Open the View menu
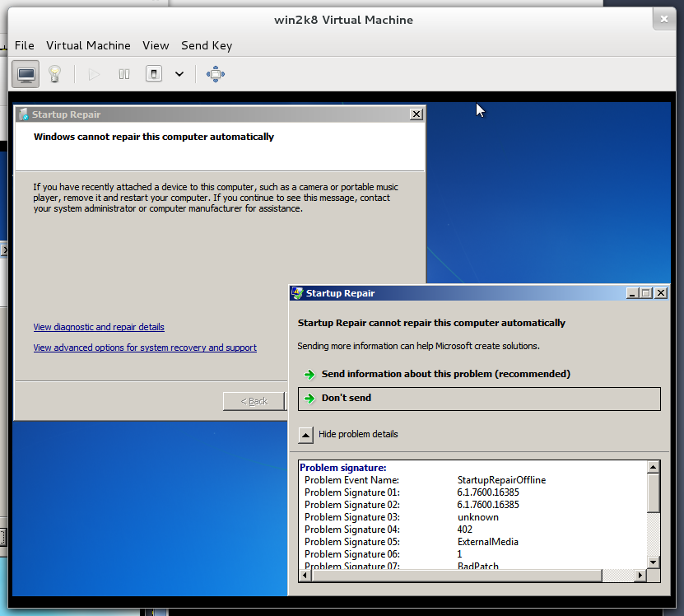The image size is (684, 616). (x=155, y=45)
